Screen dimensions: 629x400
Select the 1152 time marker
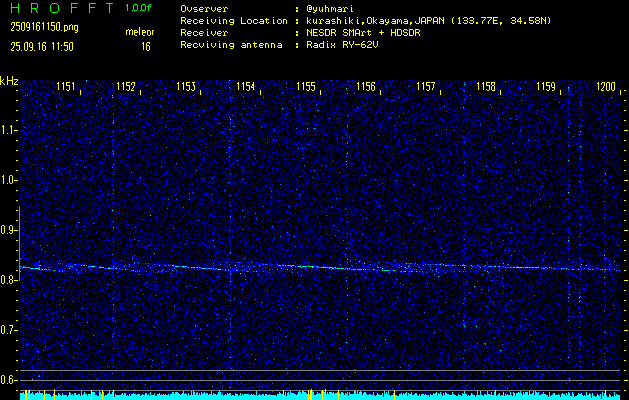126,87
